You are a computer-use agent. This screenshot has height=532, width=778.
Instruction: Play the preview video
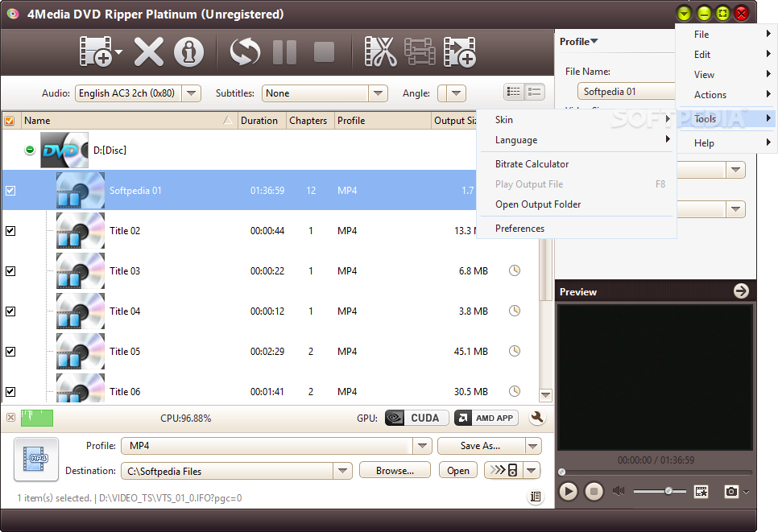(568, 491)
